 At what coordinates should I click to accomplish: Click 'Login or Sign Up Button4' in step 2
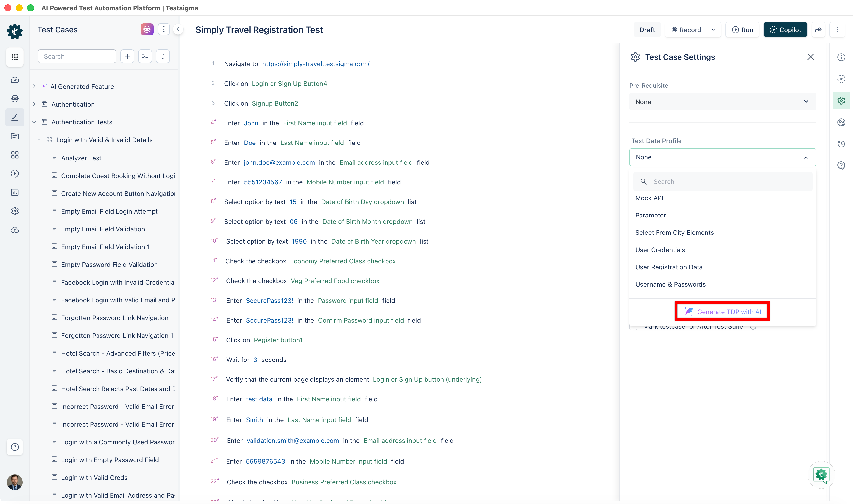point(289,84)
